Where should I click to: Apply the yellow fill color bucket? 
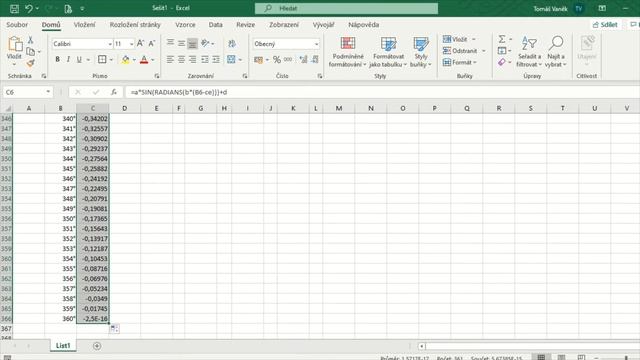[126, 60]
